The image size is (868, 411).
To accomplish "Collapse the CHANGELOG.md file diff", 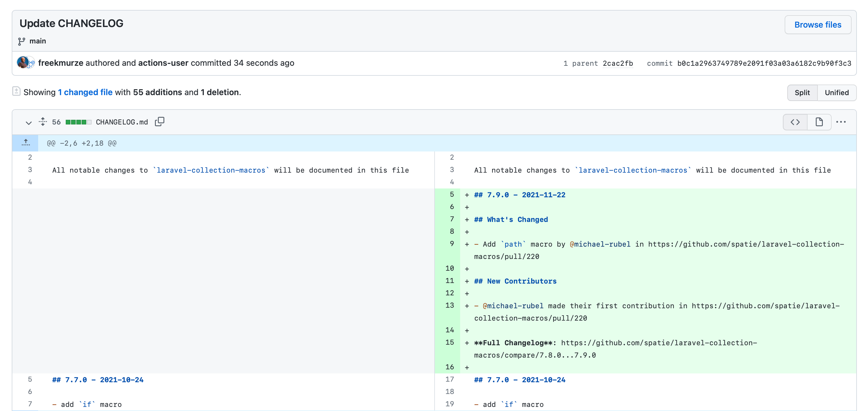I will point(29,122).
